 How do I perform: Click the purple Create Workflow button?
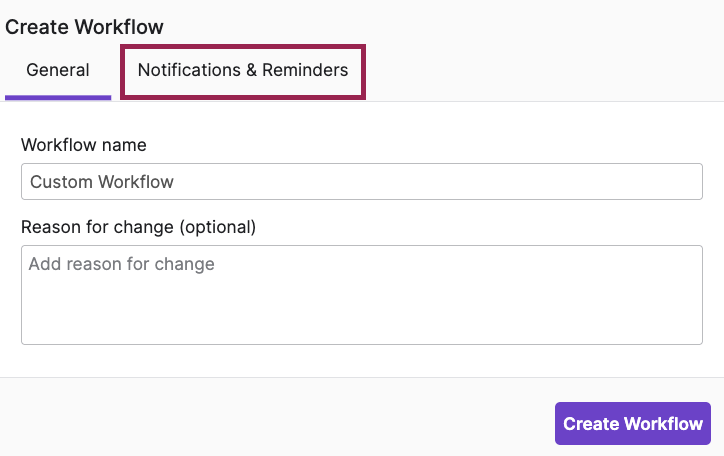tap(633, 424)
